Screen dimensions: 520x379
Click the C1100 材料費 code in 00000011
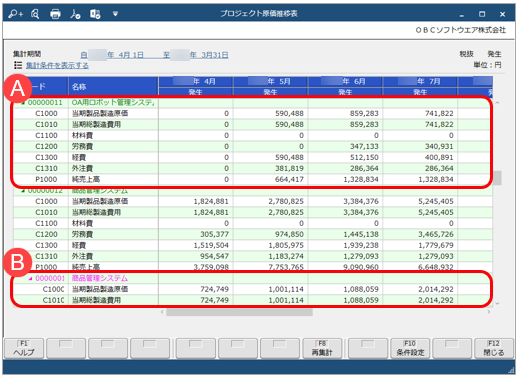[46, 135]
